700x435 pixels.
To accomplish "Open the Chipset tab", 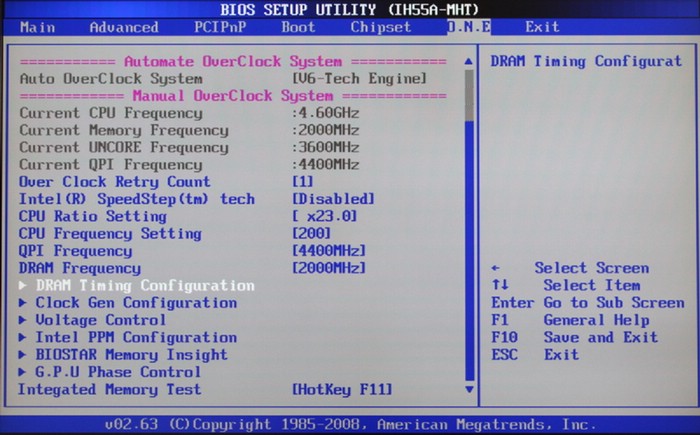I will [x=381, y=27].
